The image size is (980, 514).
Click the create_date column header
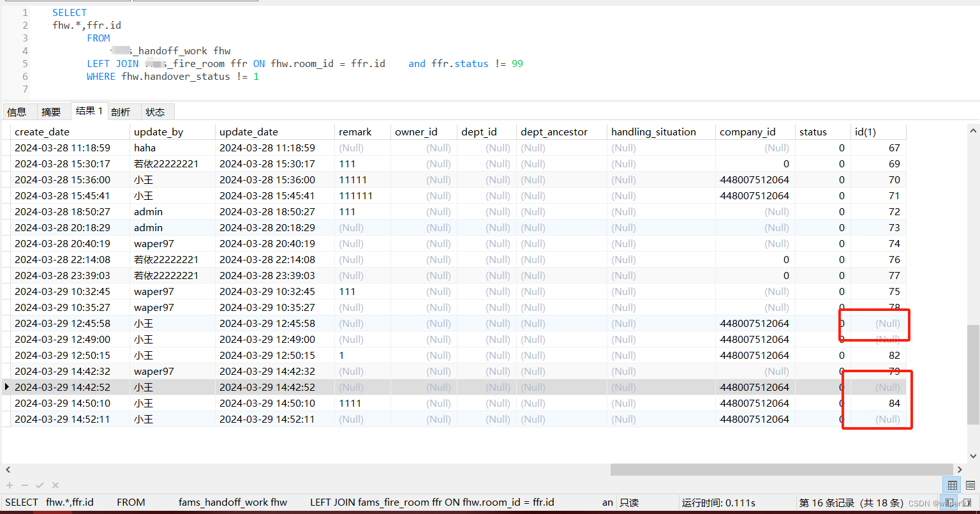coord(70,132)
